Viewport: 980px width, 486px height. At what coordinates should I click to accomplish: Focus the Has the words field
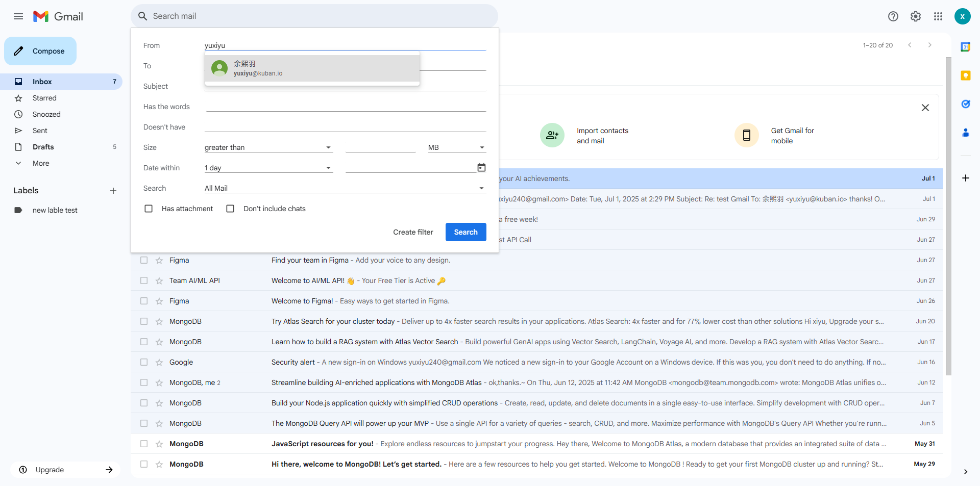pos(345,106)
